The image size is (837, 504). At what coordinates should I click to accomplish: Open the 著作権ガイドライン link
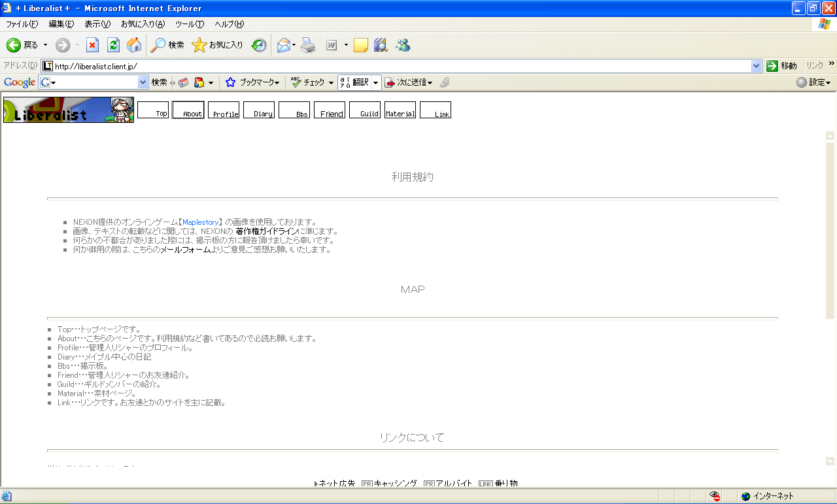click(x=266, y=231)
